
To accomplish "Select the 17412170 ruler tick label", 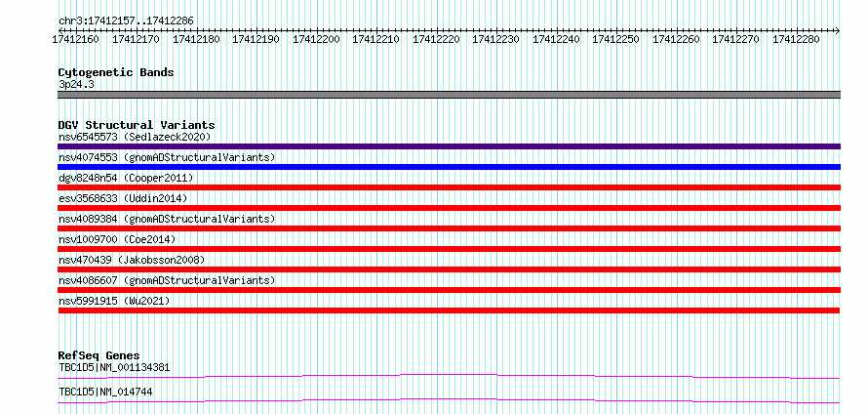I will [x=136, y=39].
